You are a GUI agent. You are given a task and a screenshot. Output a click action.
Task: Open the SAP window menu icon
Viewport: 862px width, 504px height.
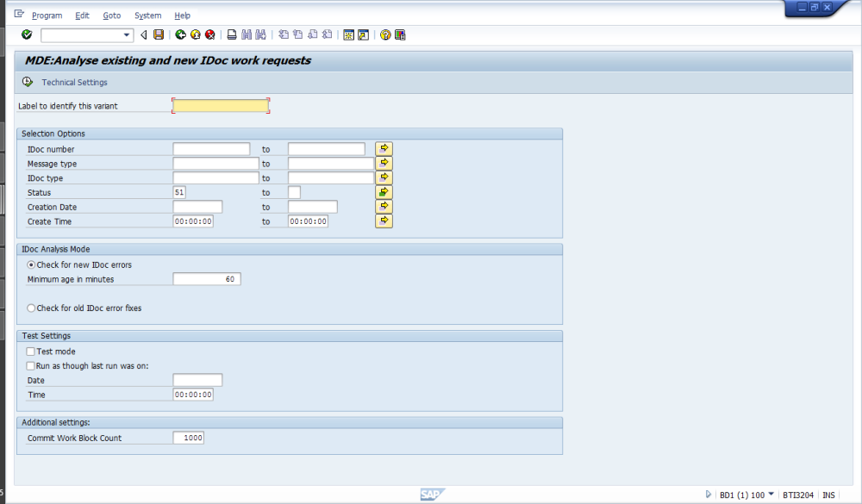19,14
